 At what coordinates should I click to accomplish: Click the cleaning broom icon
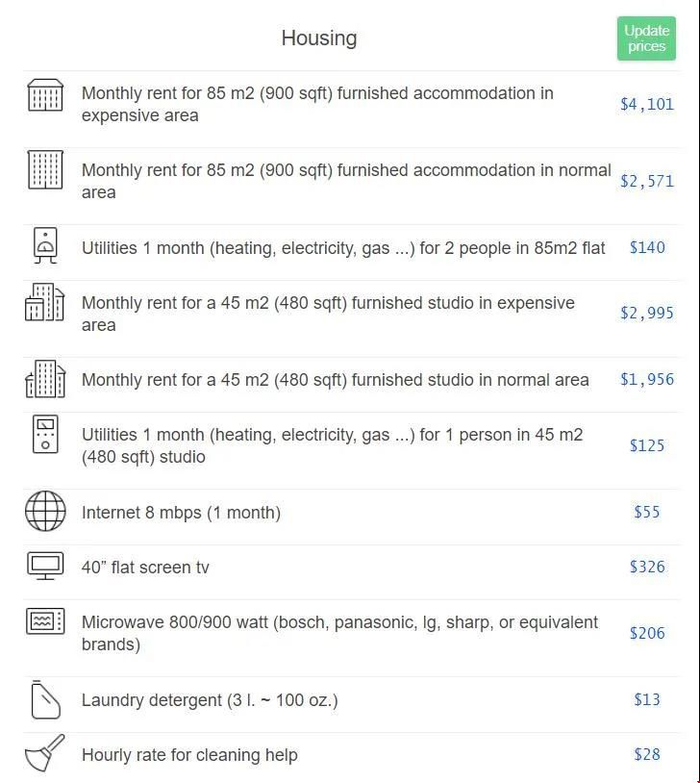[44, 753]
